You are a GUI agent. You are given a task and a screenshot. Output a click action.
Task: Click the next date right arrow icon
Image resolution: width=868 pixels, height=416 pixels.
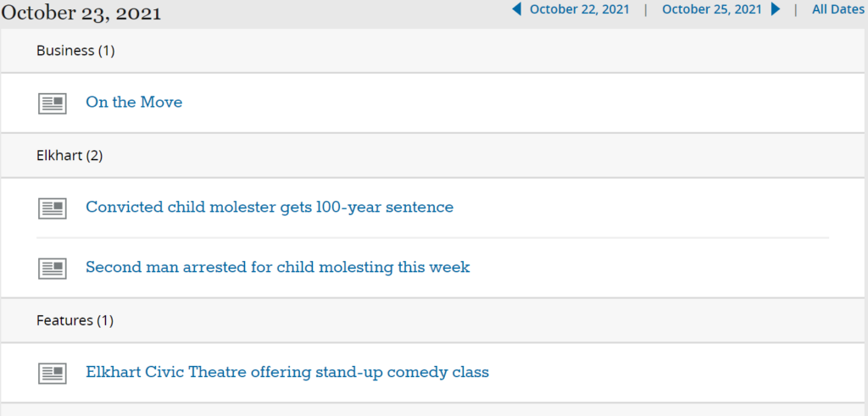click(x=776, y=9)
